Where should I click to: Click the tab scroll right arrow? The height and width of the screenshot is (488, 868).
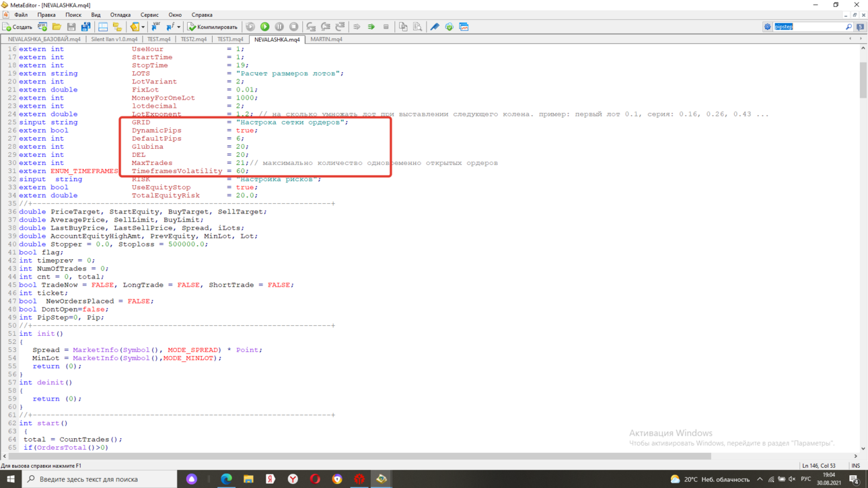click(x=861, y=39)
